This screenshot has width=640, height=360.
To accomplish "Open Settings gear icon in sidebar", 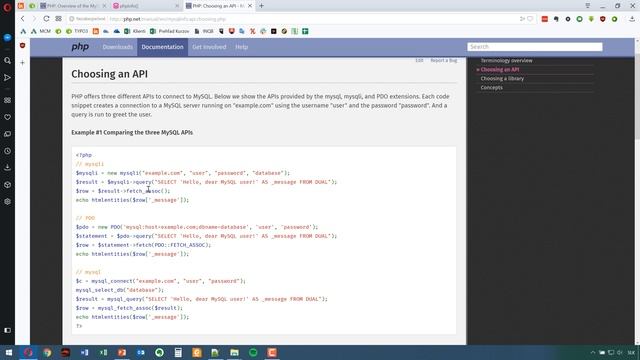I will click(x=7, y=202).
